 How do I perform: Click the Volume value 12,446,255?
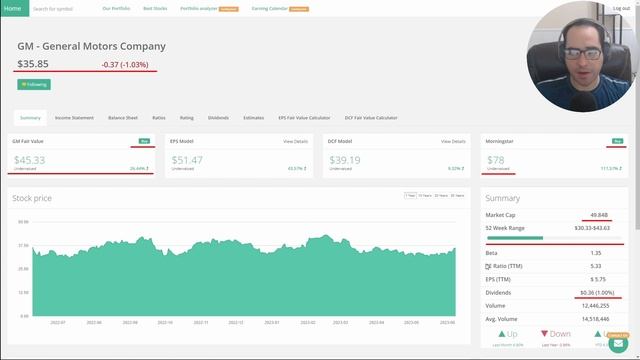coord(596,306)
